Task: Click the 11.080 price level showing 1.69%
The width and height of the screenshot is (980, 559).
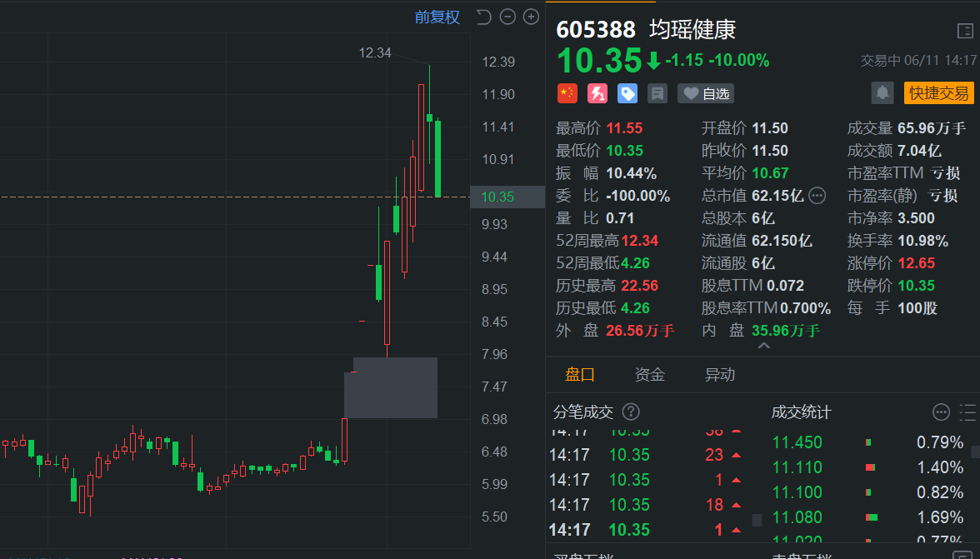Action: coord(797,517)
